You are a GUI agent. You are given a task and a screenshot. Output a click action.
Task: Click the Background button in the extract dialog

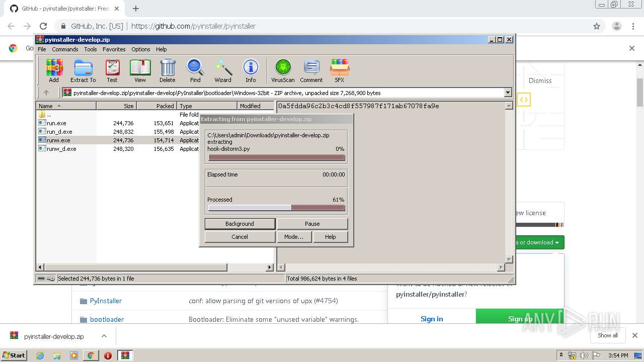[x=240, y=224]
